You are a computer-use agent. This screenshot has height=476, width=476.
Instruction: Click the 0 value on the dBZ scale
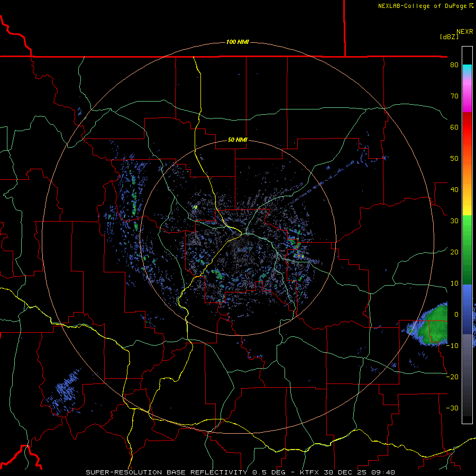coord(456,315)
